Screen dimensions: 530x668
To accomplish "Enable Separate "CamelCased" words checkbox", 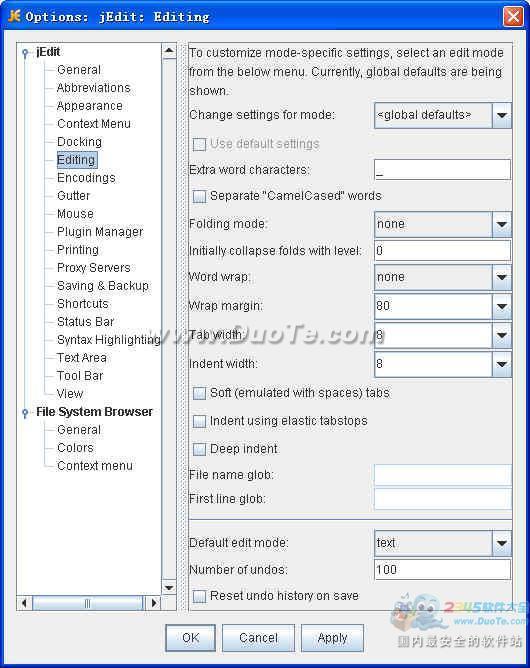I will 199,196.
